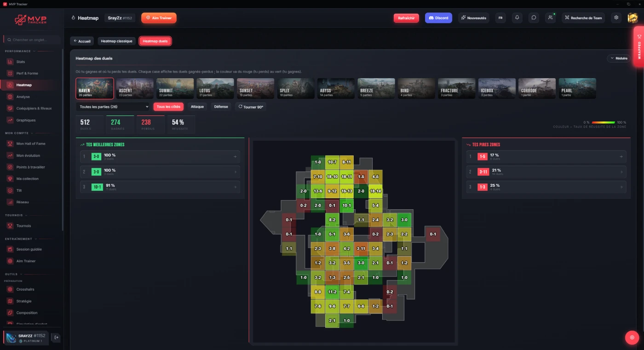Screen dimensions: 644x350
Task: Open the Crosshairs sidebar icon
Action: (x=10, y=289)
